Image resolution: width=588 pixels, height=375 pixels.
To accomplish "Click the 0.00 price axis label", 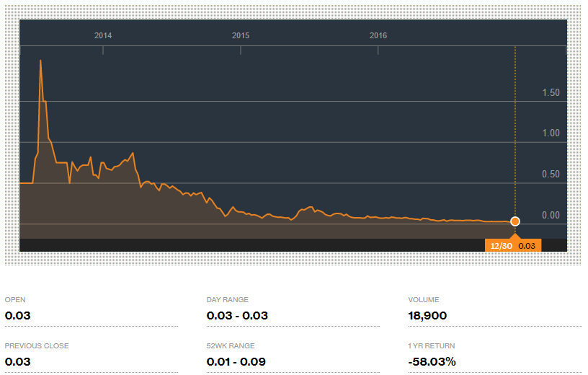I will point(551,215).
